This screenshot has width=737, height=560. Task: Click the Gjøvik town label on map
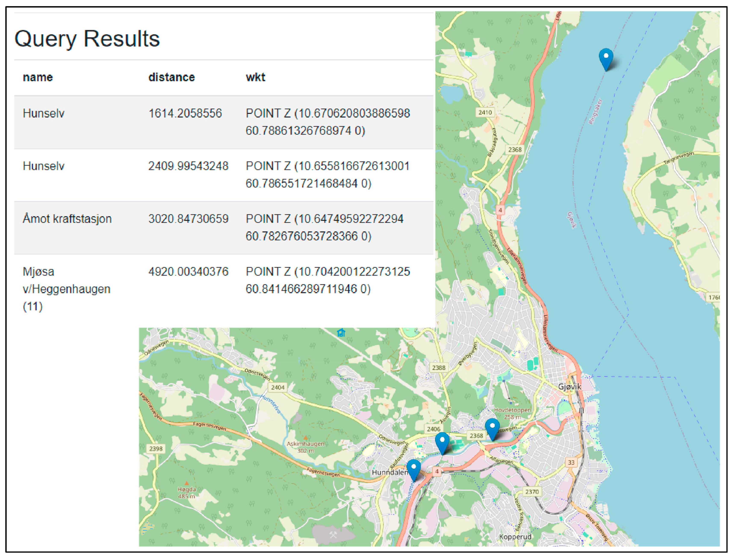[570, 387]
